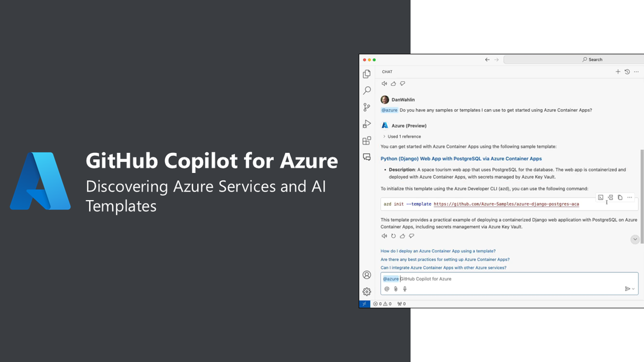The image size is (644, 362).
Task: Click 'How do I deploy an Azure Container App' suggestion
Action: (x=438, y=251)
